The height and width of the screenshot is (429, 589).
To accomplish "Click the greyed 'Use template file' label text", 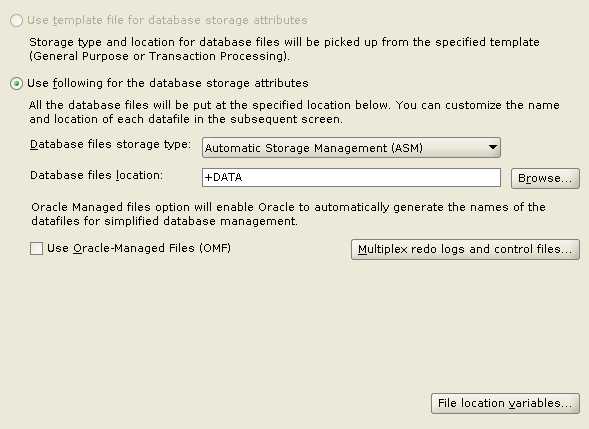I will [168, 20].
